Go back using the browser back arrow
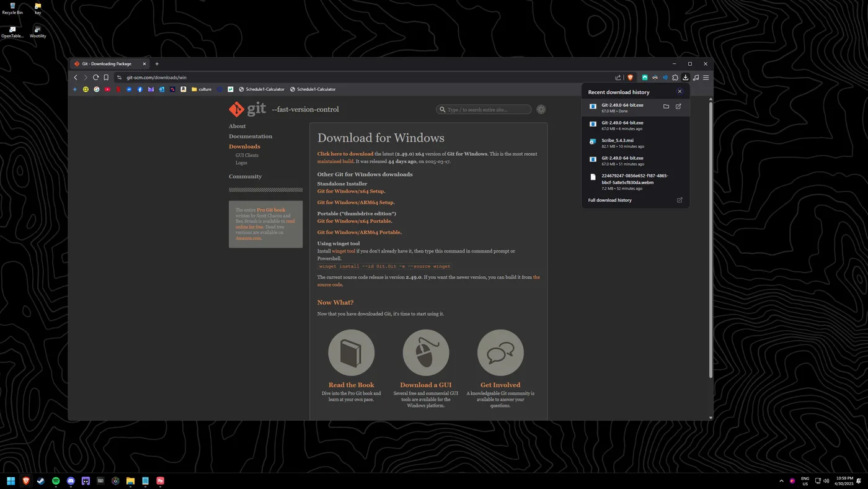Image resolution: width=868 pixels, height=489 pixels. pyautogui.click(x=76, y=78)
